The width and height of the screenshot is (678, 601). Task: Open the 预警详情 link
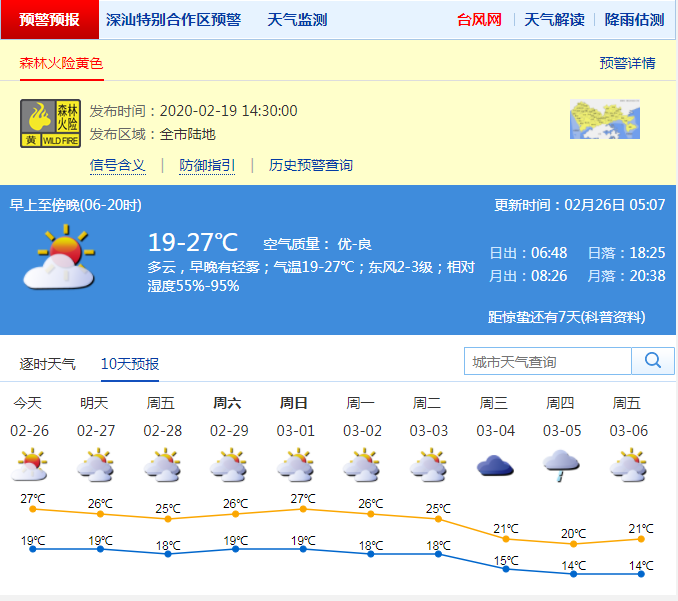click(627, 63)
